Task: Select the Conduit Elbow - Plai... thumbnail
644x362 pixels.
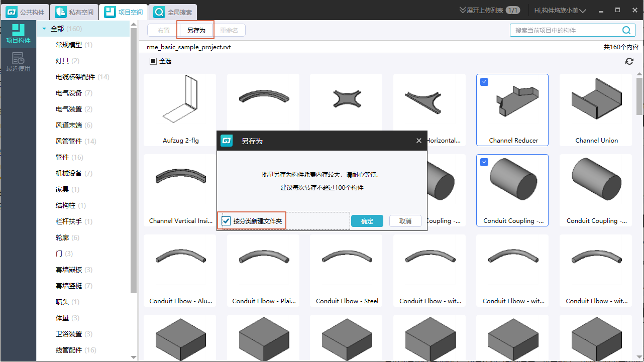Action: (x=263, y=271)
